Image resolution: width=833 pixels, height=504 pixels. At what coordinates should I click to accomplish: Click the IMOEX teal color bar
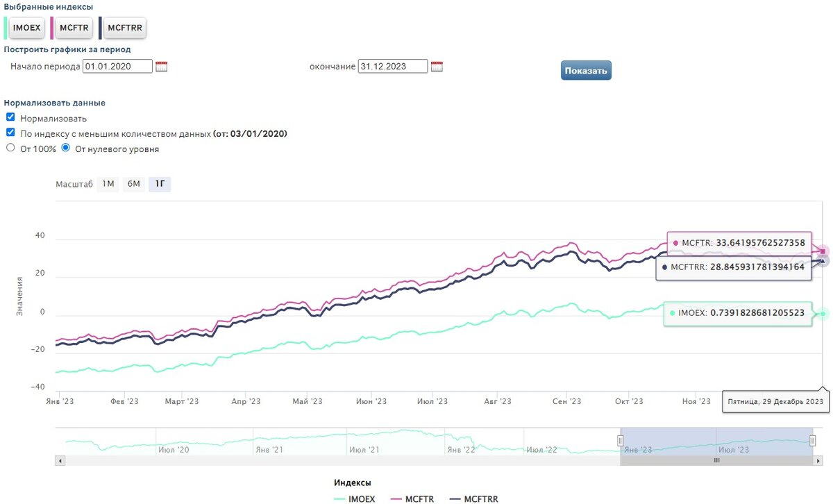[6, 28]
